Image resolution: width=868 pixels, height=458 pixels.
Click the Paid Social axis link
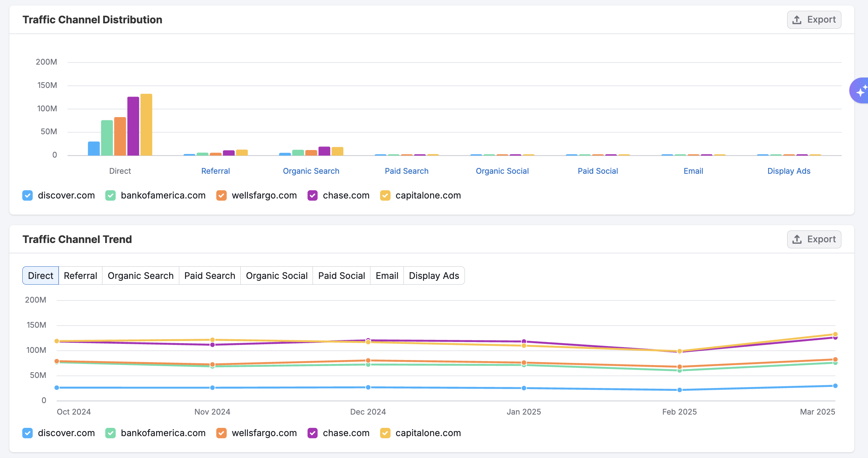(x=597, y=171)
